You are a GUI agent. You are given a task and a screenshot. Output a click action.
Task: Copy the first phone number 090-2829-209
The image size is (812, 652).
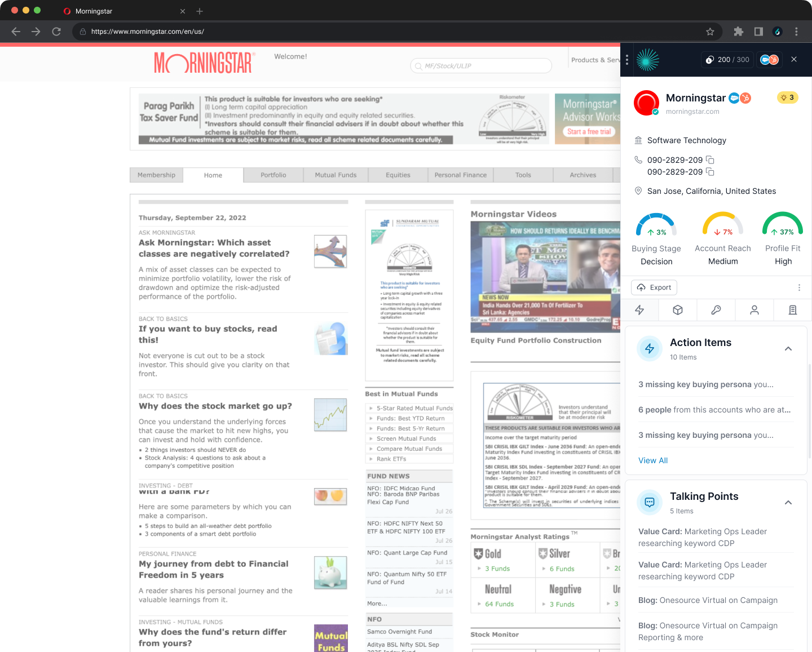pos(710,160)
